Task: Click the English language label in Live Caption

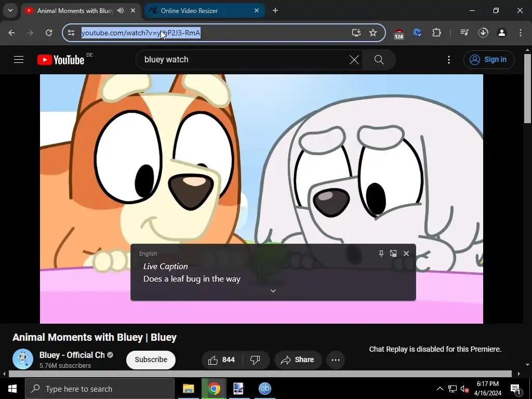Action: coord(148,254)
